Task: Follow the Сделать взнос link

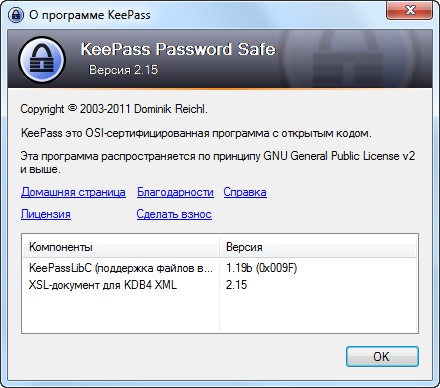Action: pos(174,214)
